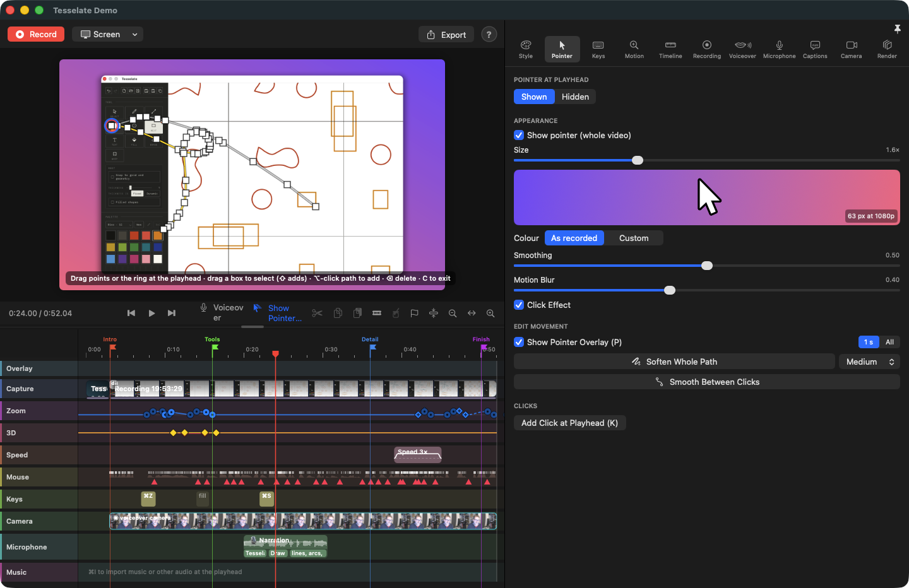Click Smooth Between Clicks button
Viewport: 909px width, 588px height.
707,382
